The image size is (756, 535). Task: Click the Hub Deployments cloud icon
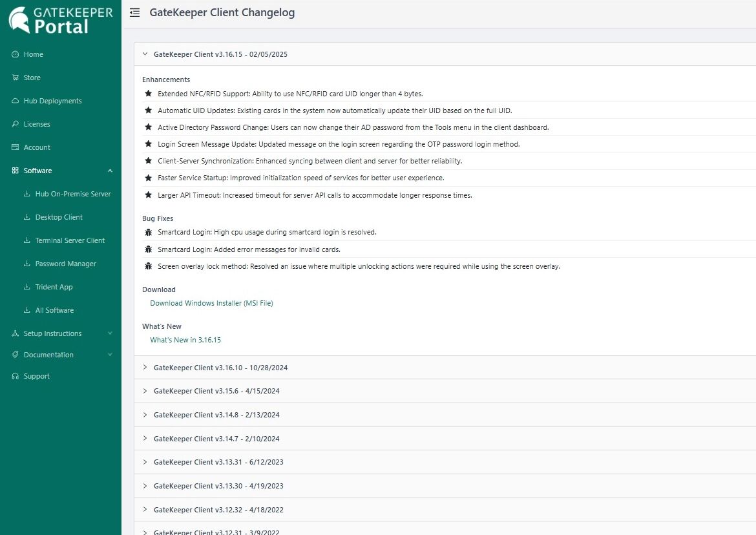(15, 101)
